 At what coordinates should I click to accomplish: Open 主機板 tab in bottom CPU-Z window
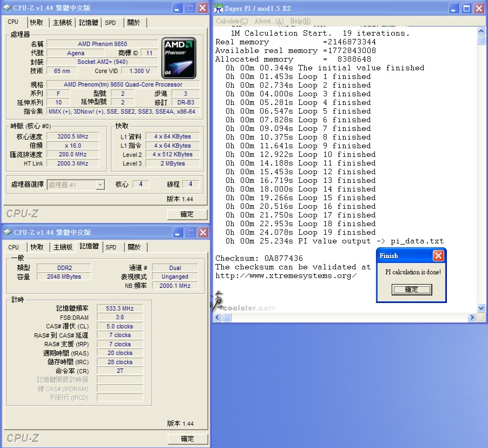pos(63,247)
